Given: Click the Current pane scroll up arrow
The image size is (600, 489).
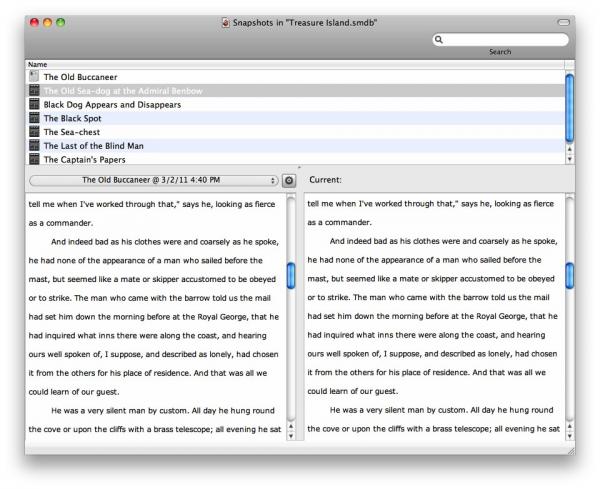Looking at the screenshot, I should [570, 426].
